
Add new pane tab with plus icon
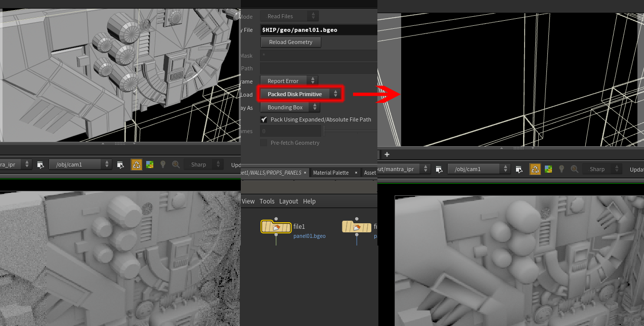pyautogui.click(x=387, y=154)
